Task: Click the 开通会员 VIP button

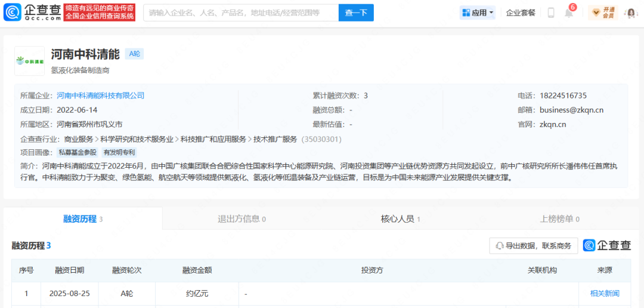Action: (602, 13)
